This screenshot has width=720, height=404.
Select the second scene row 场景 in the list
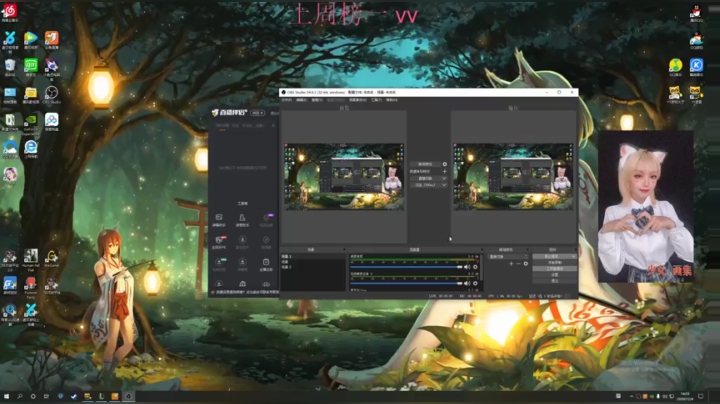pos(312,262)
